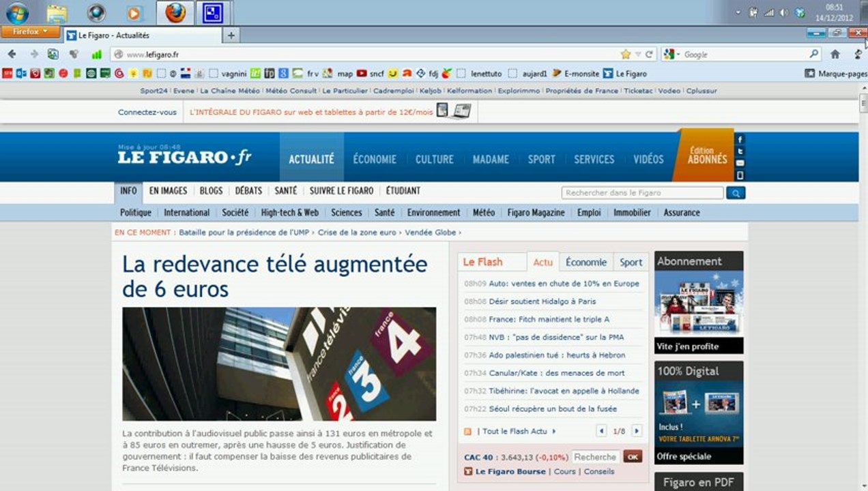Open a new tab with plus button

click(231, 35)
